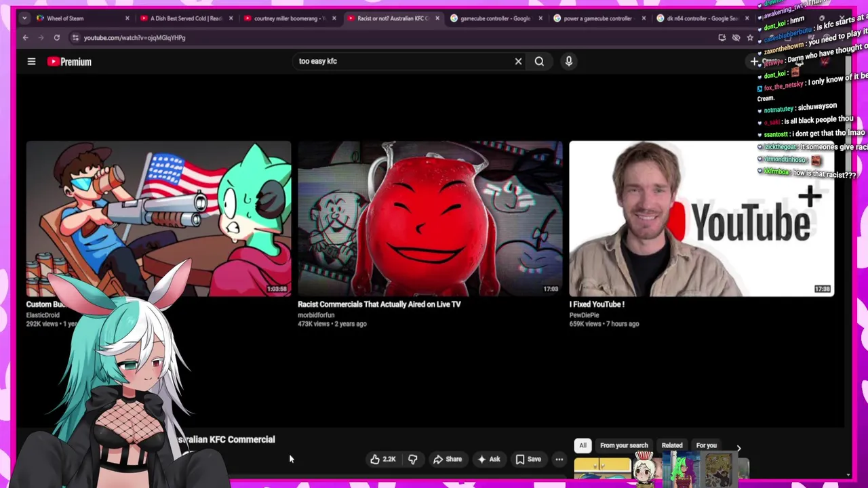This screenshot has width=868, height=488.
Task: Run search with the magnifier button
Action: [539, 62]
